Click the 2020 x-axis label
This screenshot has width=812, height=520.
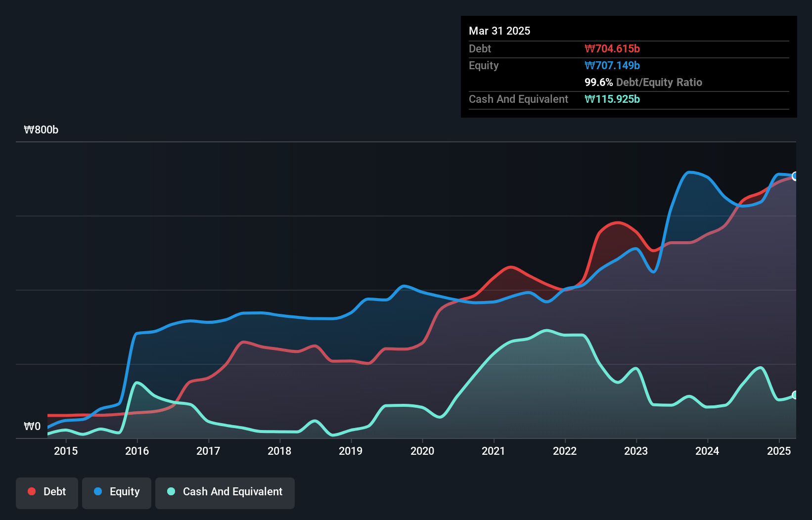pos(422,451)
